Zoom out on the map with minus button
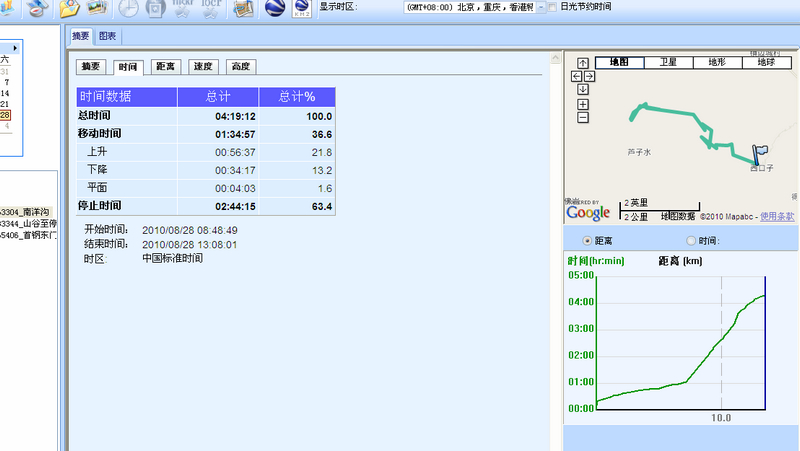The width and height of the screenshot is (800, 451). tap(583, 118)
